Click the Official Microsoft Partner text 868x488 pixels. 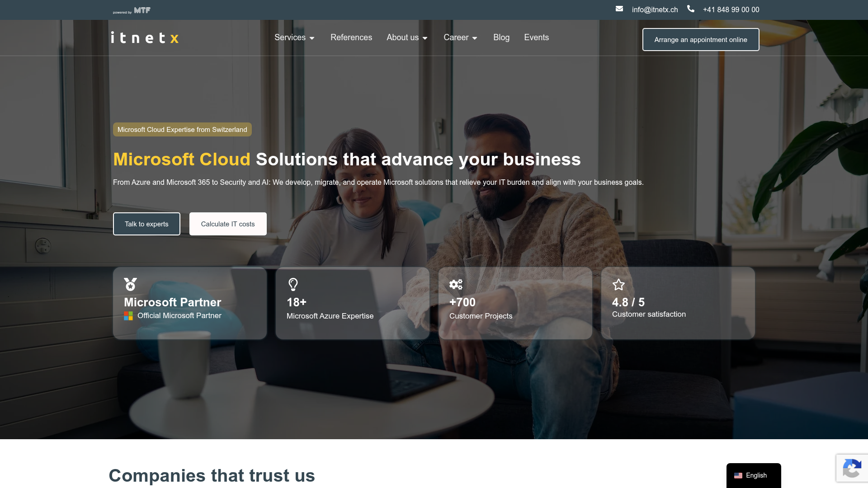point(179,315)
